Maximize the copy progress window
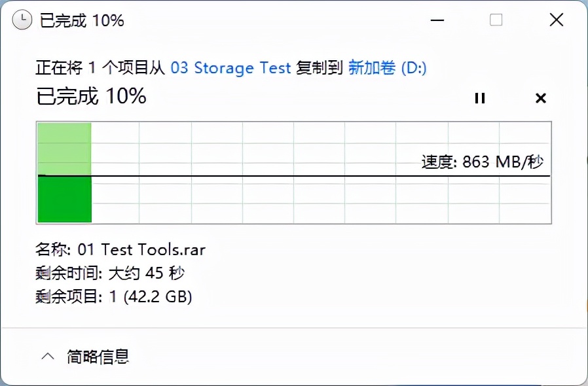 pyautogui.click(x=496, y=20)
